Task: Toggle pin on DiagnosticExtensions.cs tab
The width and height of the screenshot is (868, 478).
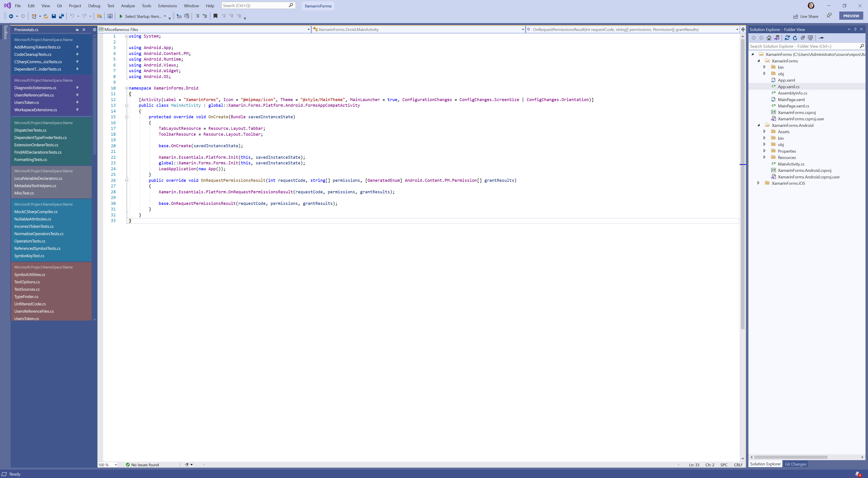Action: coord(77,88)
